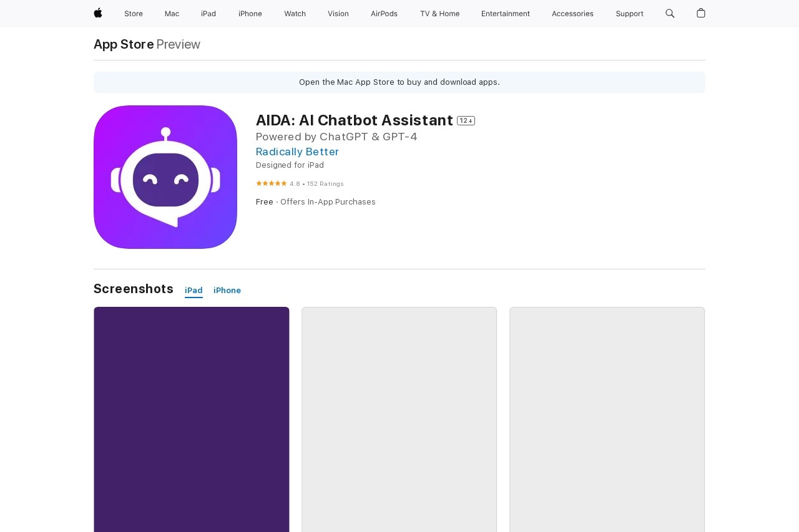Viewport: 799px width, 532px height.
Task: Click the AIDA: AI Chatbot Assistant title
Action: 355,120
